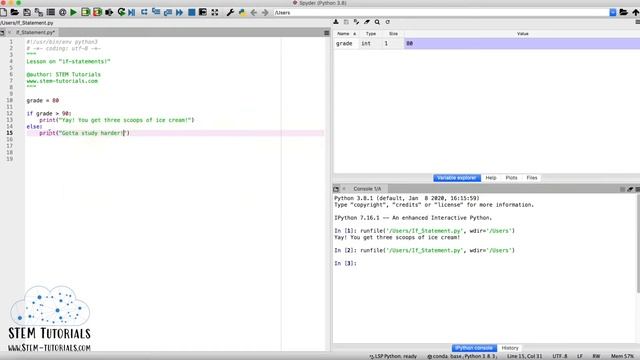Viewport: 640px width, 360px height.
Task: Go forward with right arrow
Action: pyautogui.click(x=265, y=13)
